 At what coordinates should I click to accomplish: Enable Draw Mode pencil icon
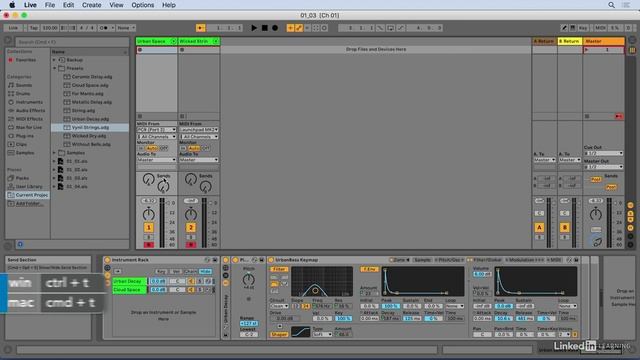564,28
